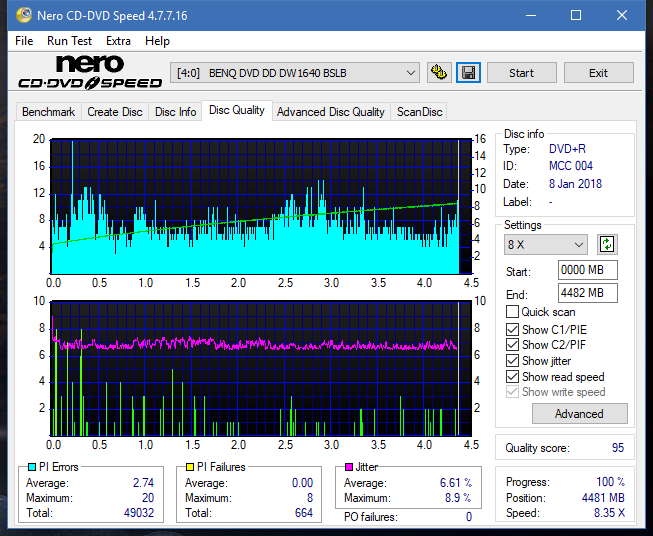Switch to the Create Disc tab
The height and width of the screenshot is (536, 653).
(115, 112)
